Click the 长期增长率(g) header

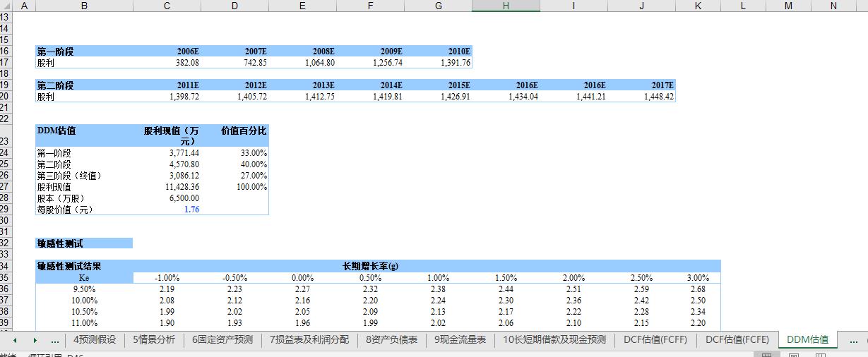(370, 266)
